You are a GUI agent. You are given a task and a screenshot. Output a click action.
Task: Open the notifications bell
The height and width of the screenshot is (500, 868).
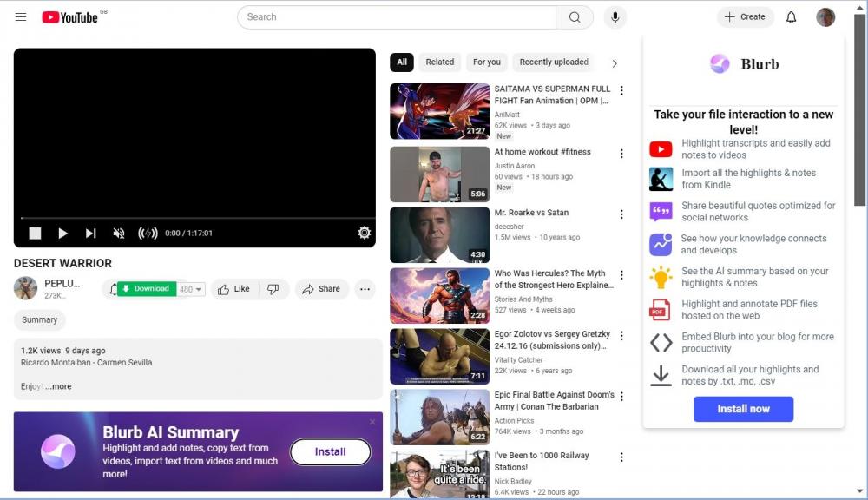(791, 17)
